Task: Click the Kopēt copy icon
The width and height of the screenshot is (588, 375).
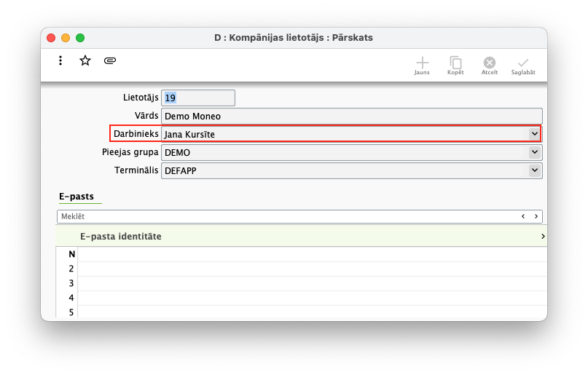Action: click(455, 65)
